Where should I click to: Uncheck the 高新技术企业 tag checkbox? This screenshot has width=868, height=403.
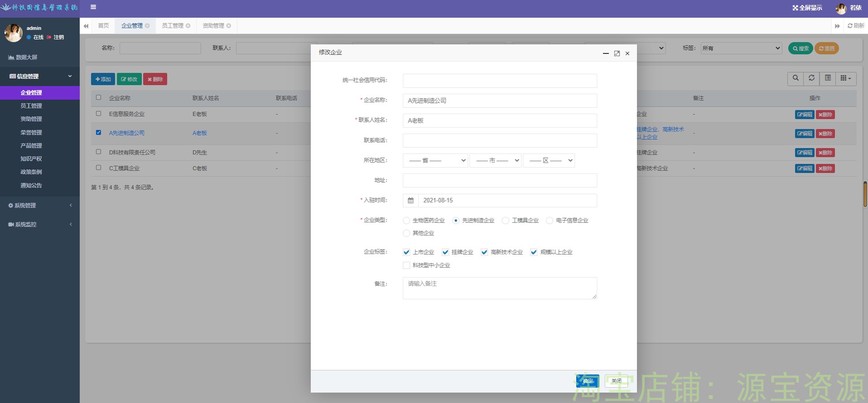click(484, 252)
